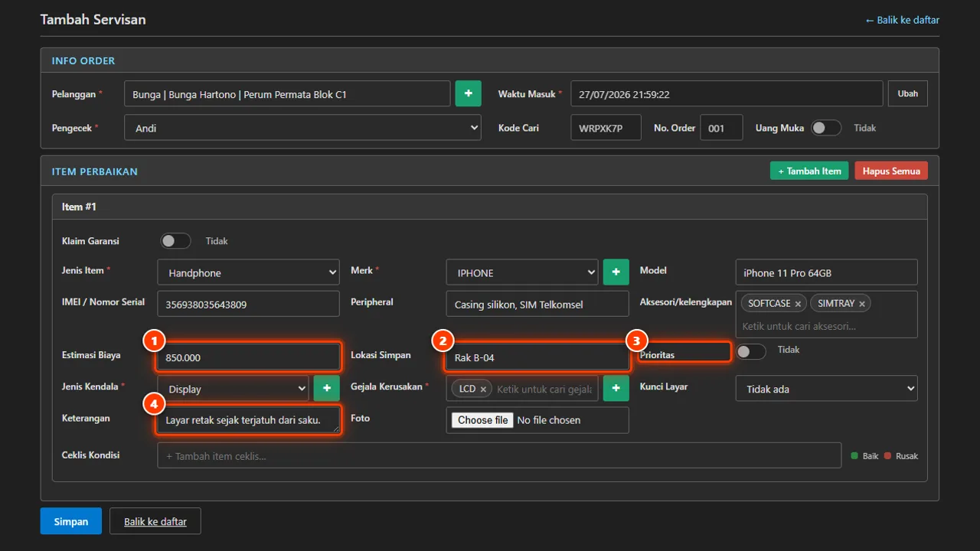Open the Pengecek dropdown showing Andi
The width and height of the screenshot is (980, 551).
pyautogui.click(x=302, y=128)
